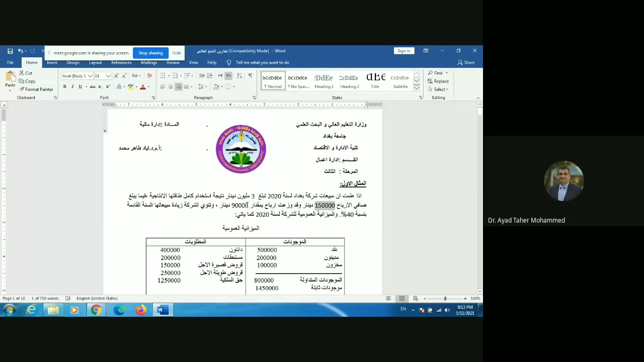Open Google Chrome from the taskbar
Image resolution: width=644 pixels, height=362 pixels.
(96, 310)
